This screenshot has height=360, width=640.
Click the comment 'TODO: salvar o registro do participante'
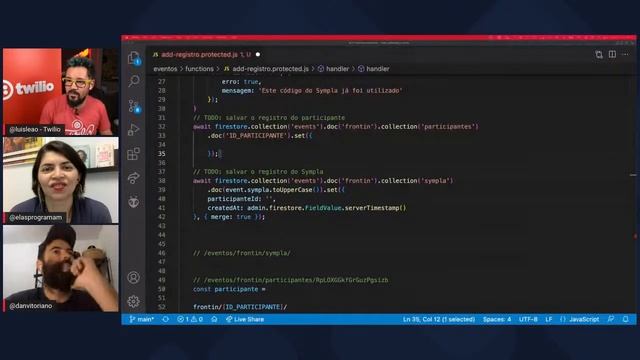tap(269, 118)
